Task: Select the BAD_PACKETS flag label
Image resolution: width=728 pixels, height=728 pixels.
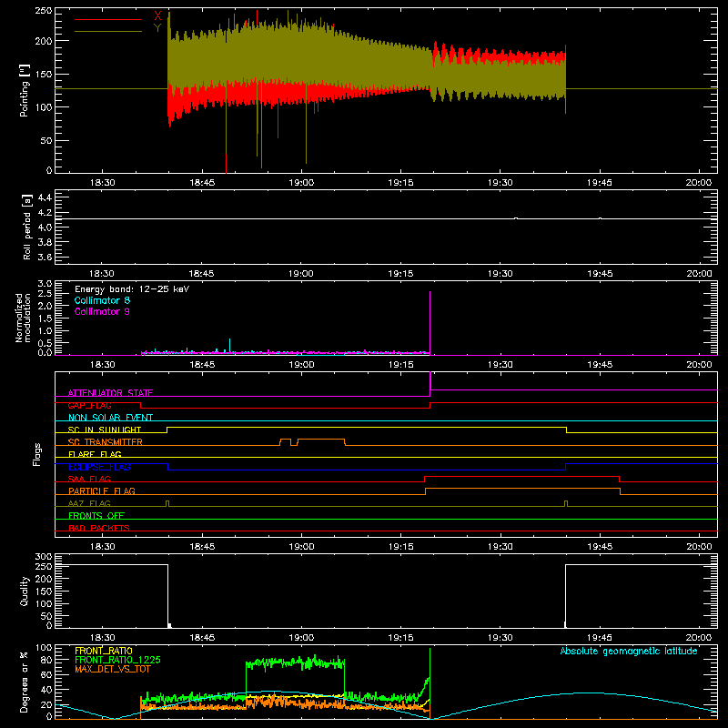Action: click(99, 528)
